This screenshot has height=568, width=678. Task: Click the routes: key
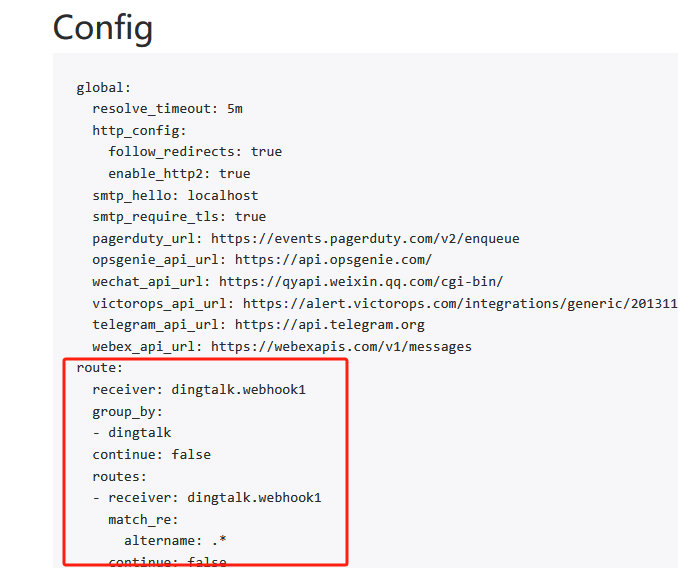click(x=119, y=476)
